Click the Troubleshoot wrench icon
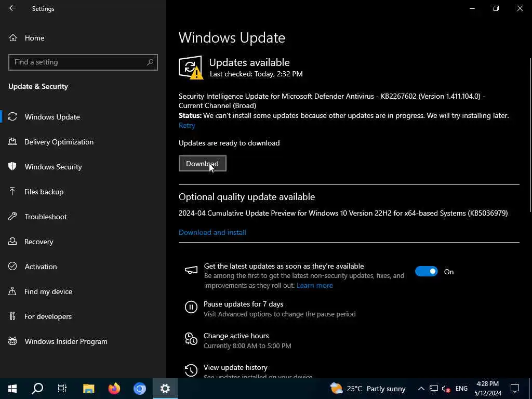 tap(12, 217)
